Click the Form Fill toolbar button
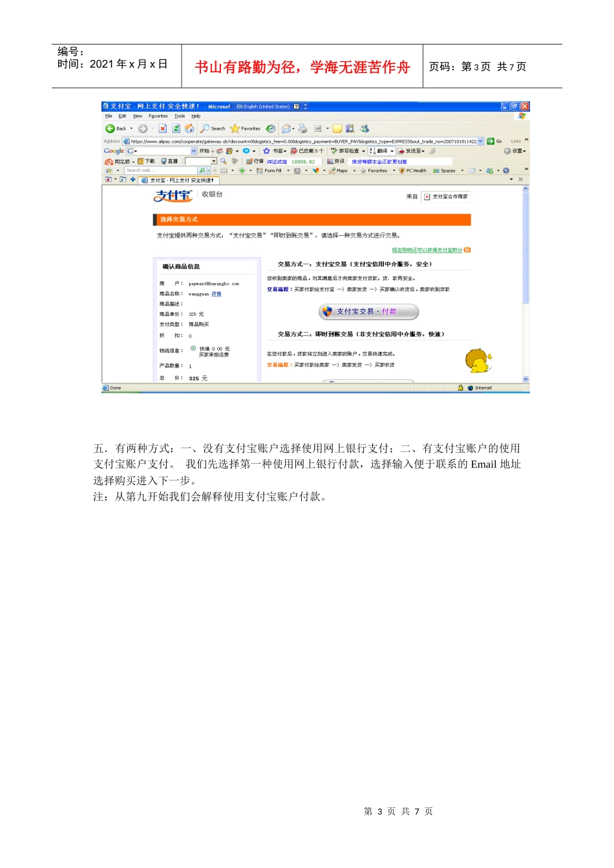The height and width of the screenshot is (868, 614). [269, 171]
